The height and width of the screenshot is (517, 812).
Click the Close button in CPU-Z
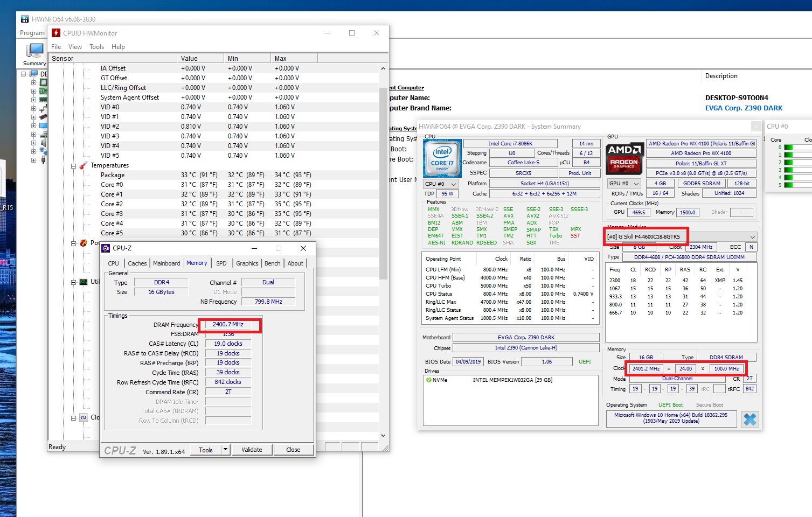pyautogui.click(x=293, y=450)
